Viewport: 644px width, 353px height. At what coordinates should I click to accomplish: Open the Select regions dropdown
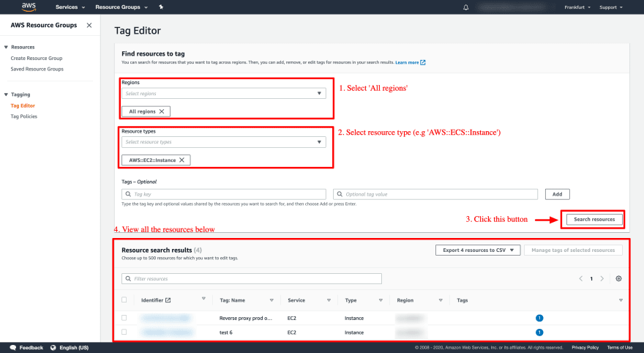tap(224, 93)
